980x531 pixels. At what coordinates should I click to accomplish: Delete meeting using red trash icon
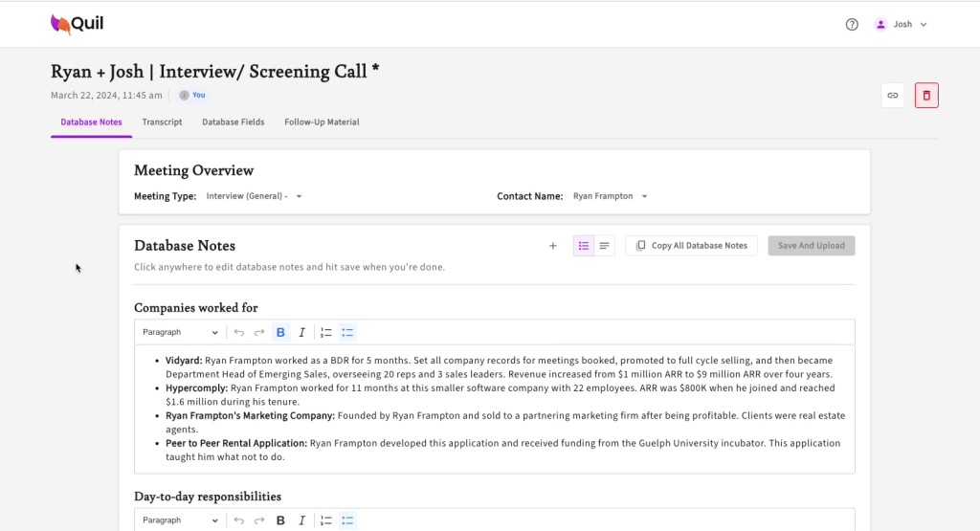[x=926, y=96]
